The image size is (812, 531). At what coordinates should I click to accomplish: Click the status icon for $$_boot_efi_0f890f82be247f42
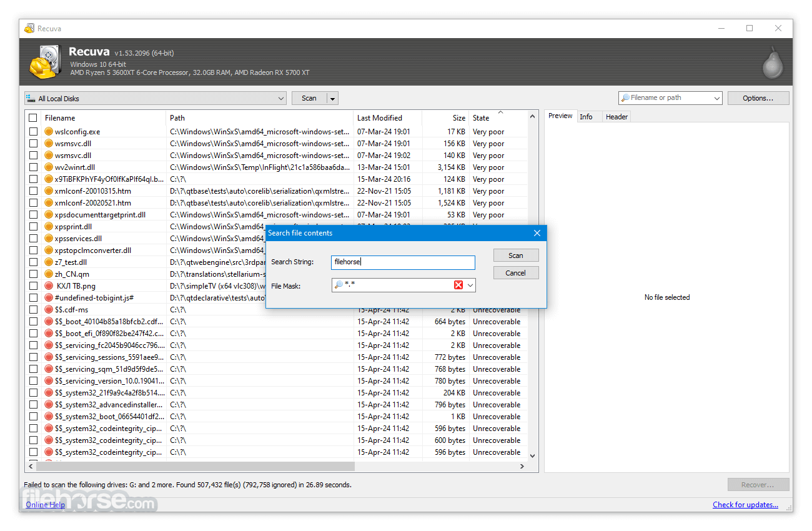pyautogui.click(x=49, y=334)
